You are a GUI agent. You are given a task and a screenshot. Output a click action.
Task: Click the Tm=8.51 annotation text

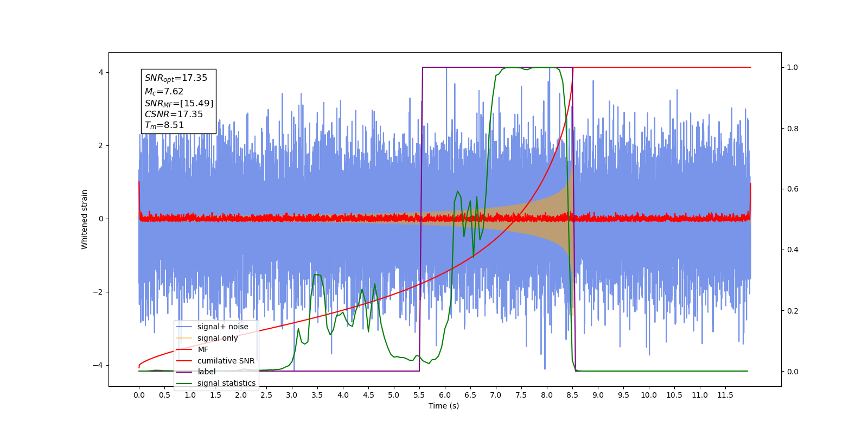164,125
